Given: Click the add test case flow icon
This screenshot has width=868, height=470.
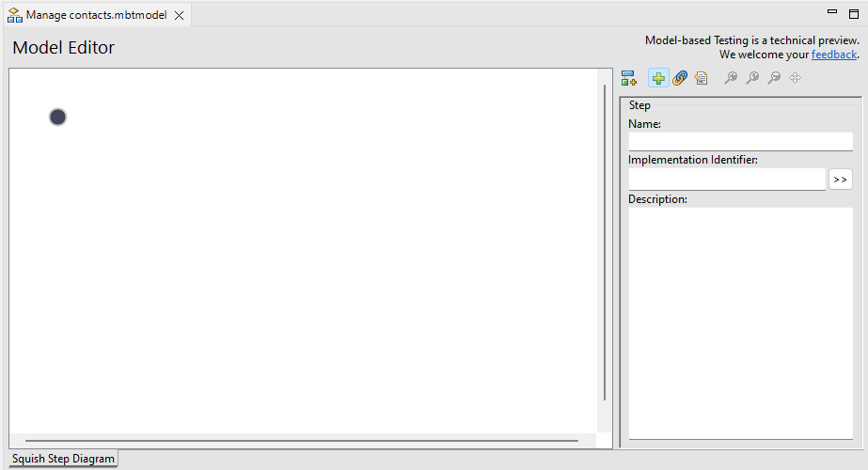Looking at the screenshot, I should coord(629,79).
